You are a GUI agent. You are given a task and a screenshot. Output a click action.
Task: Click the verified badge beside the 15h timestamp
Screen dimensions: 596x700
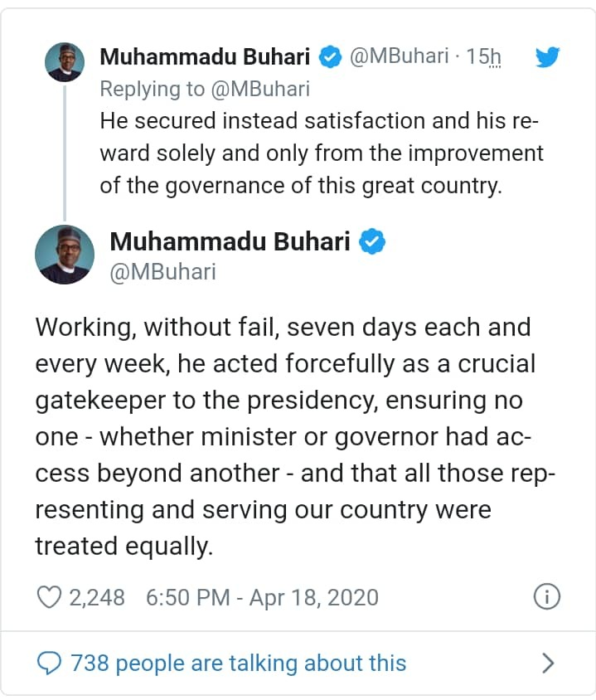click(330, 57)
